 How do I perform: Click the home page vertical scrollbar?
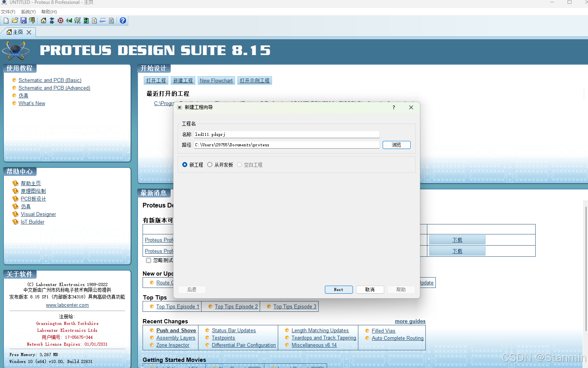(586, 269)
